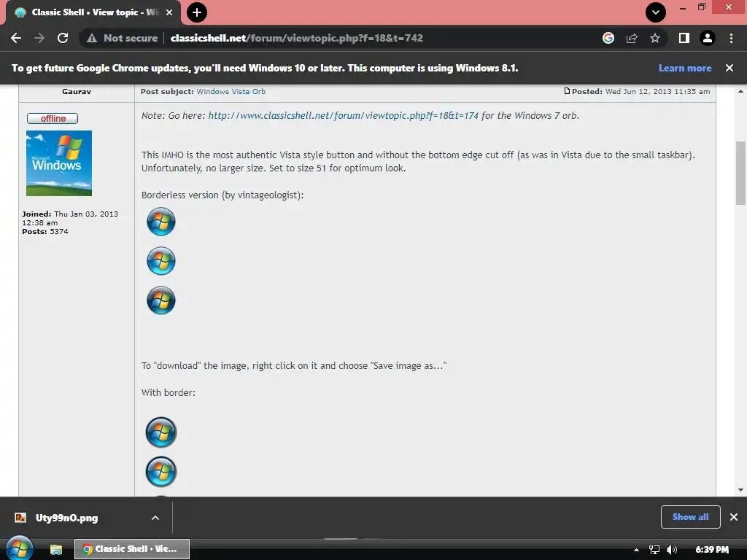Click the Chrome Classic Shell taskbar button
Image resolution: width=747 pixels, height=560 pixels.
pyautogui.click(x=132, y=549)
